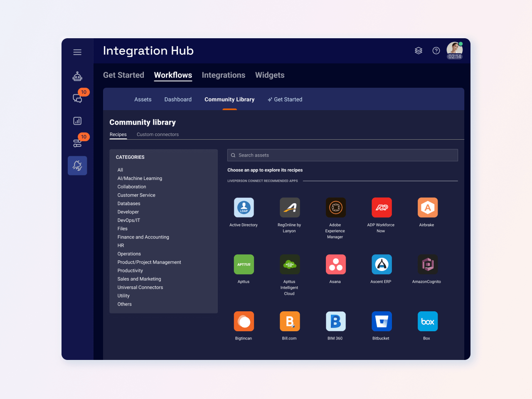Open the RegOnline by Lanyon app
Image resolution: width=532 pixels, height=399 pixels.
pyautogui.click(x=290, y=207)
